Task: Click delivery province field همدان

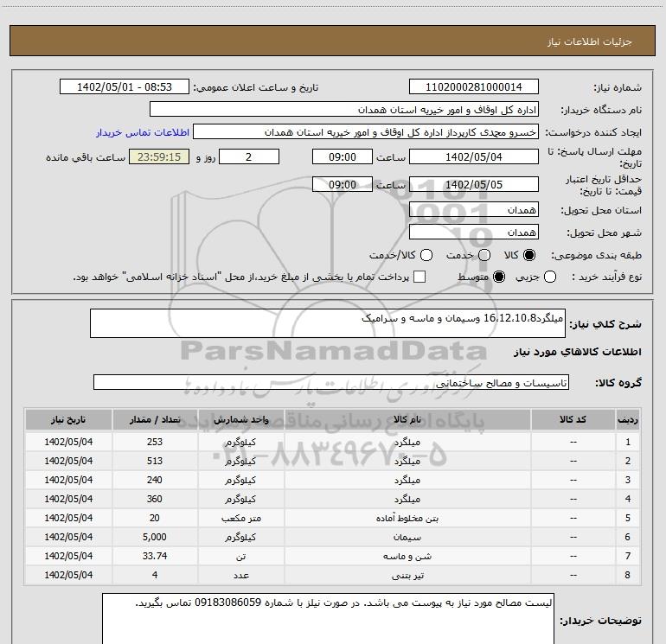Action: (x=474, y=210)
